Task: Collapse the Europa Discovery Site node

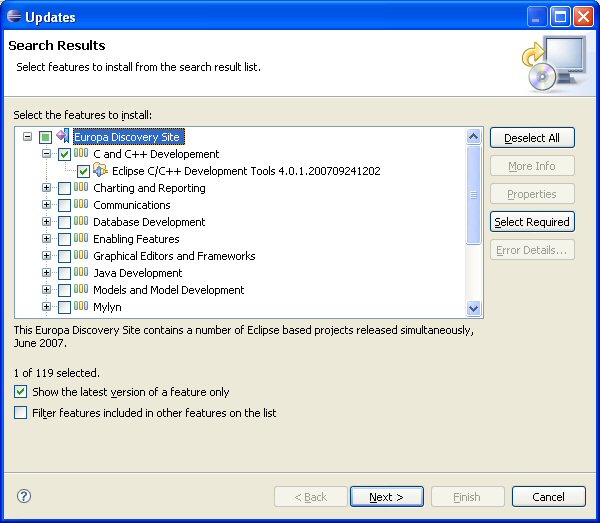Action: 27,137
